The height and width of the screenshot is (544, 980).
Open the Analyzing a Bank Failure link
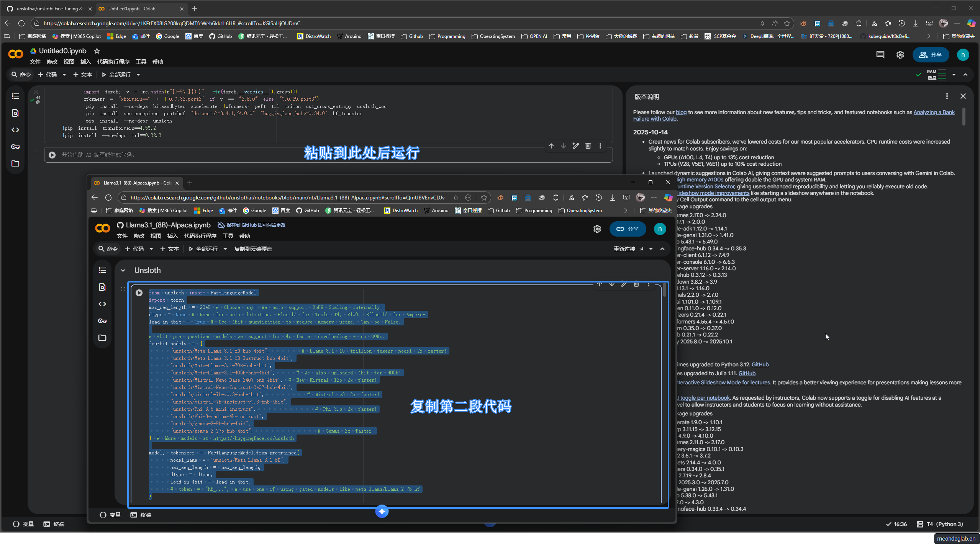934,112
